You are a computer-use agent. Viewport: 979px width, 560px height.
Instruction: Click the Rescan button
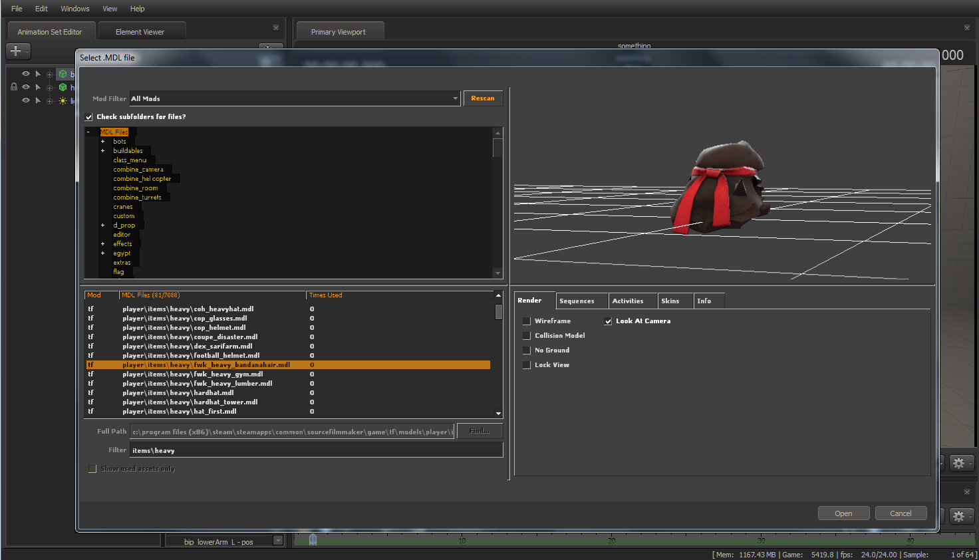(482, 98)
